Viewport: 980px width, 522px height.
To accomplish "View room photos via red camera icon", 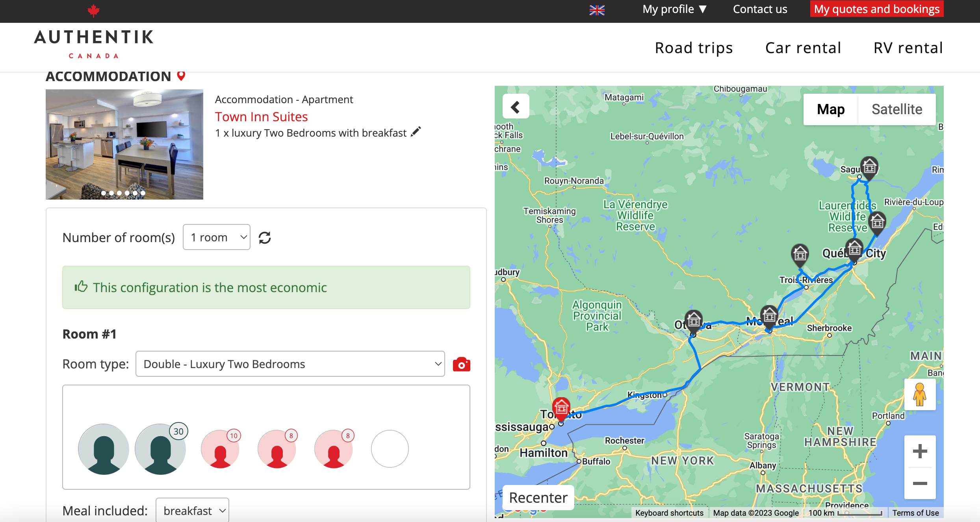I will [x=462, y=365].
